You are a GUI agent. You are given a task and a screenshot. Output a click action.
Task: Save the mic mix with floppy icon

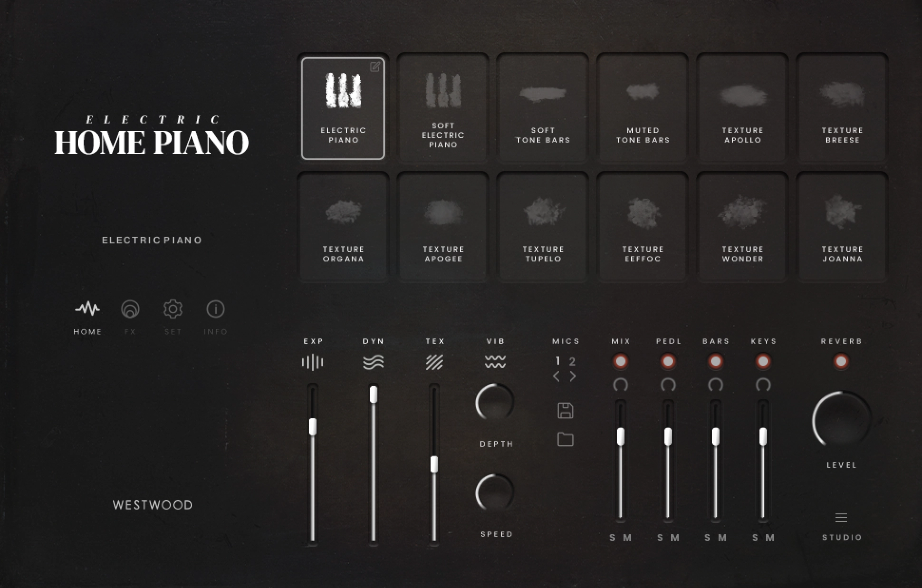tap(565, 411)
